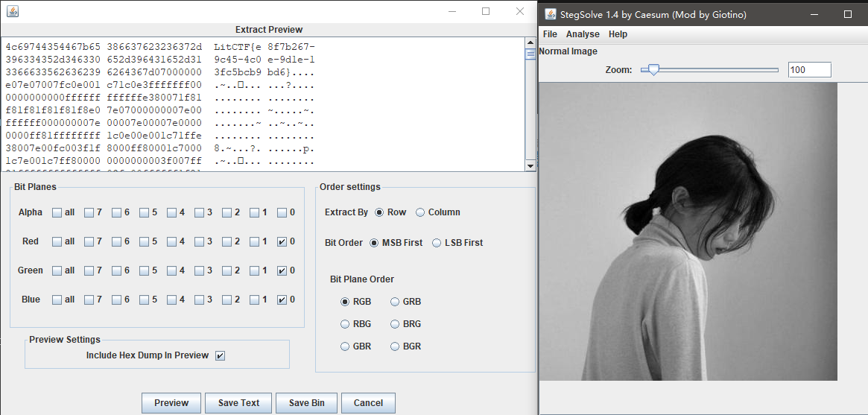Minimize the StegSolve window

point(814,14)
